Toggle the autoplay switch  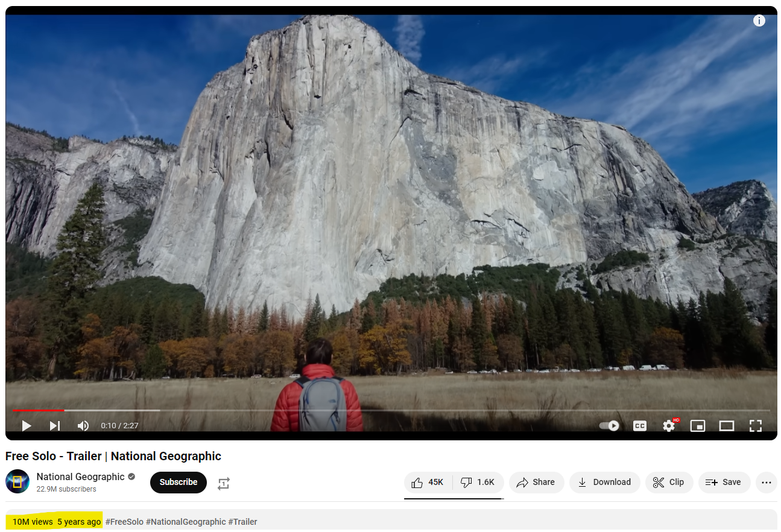tap(609, 426)
